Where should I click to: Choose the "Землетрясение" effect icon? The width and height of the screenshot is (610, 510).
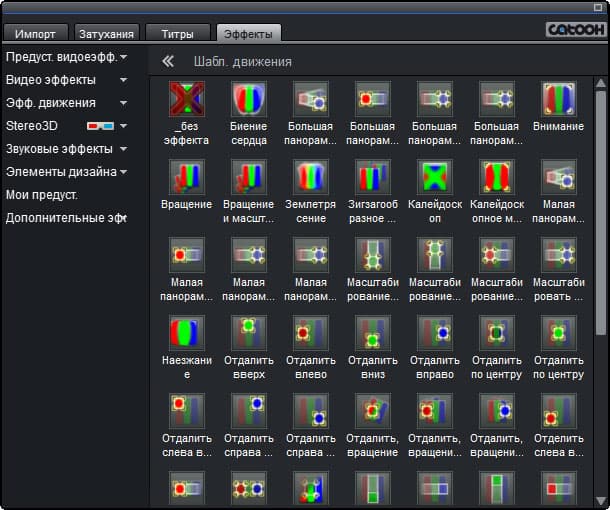(x=310, y=177)
